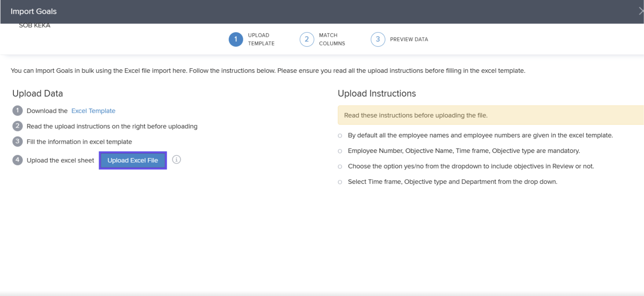Click bullet circle before 'Select Time frame'
Screen dimensions: 644x296
click(x=340, y=182)
